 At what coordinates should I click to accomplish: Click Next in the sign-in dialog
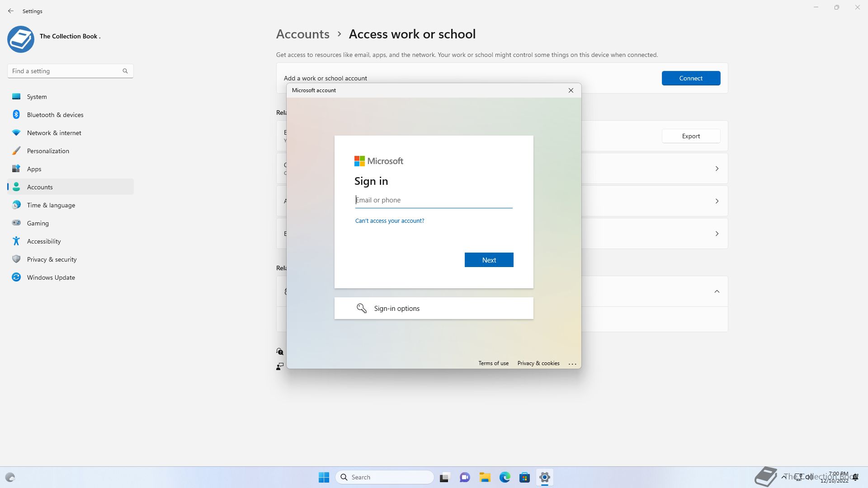click(489, 260)
